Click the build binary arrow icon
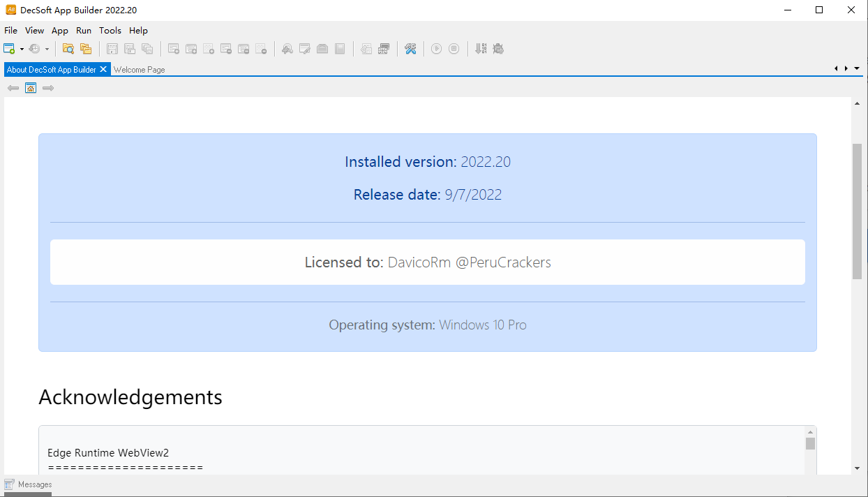The width and height of the screenshot is (868, 497). click(x=481, y=49)
